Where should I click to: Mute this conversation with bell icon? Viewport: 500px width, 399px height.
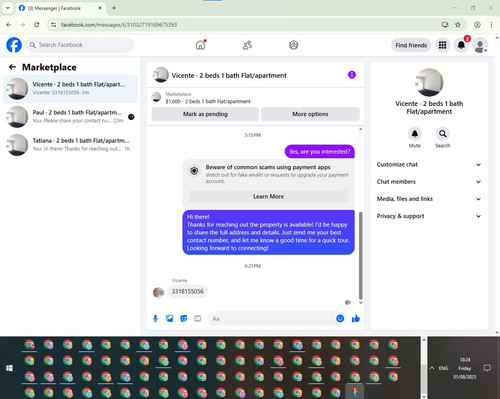[415, 134]
